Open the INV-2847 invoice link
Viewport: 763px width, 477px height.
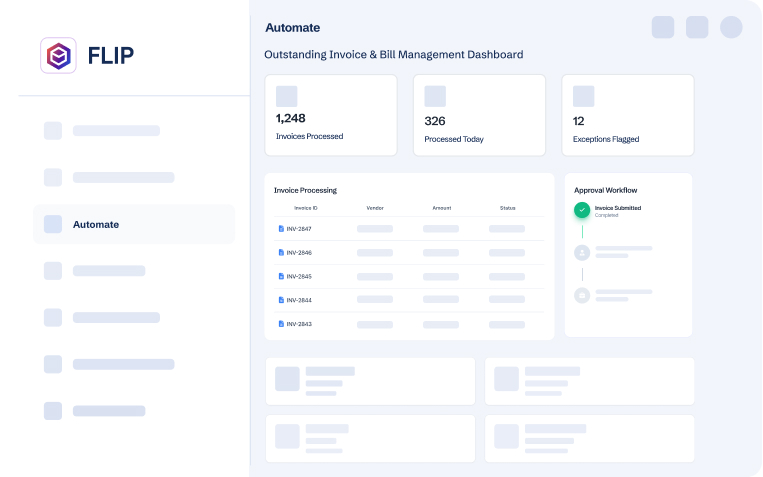[299, 229]
